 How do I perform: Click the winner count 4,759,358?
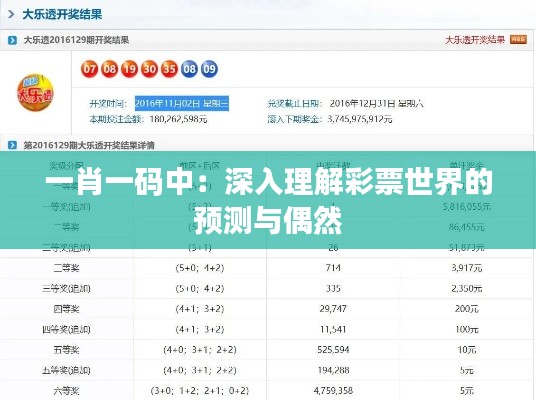333,390
